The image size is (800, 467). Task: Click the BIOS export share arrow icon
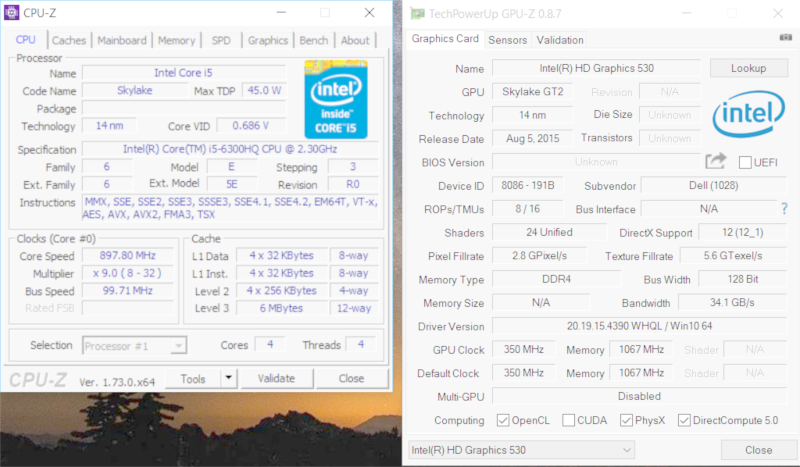[715, 161]
